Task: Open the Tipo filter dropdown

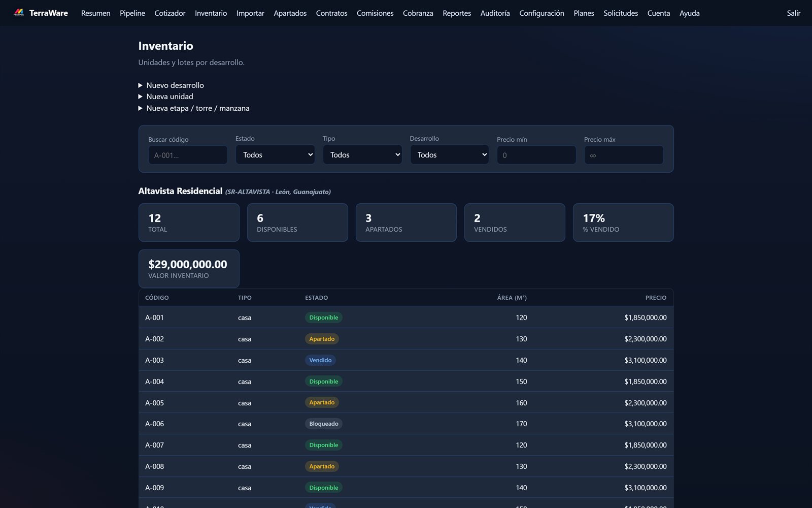Action: [362, 154]
